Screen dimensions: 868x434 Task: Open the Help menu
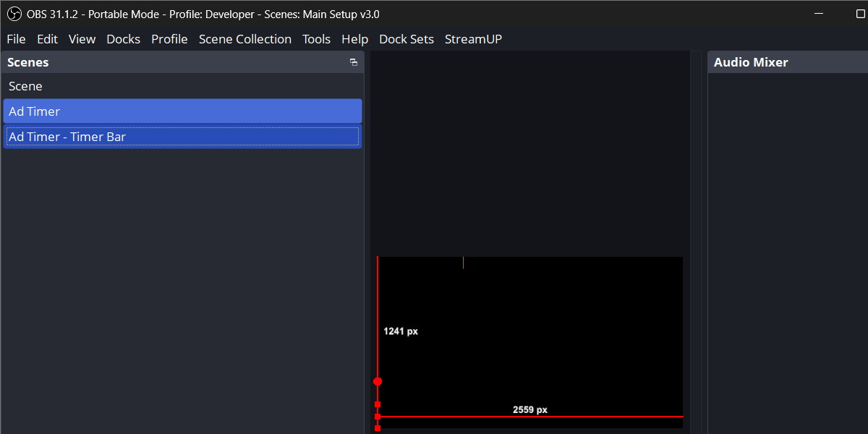[x=354, y=39]
